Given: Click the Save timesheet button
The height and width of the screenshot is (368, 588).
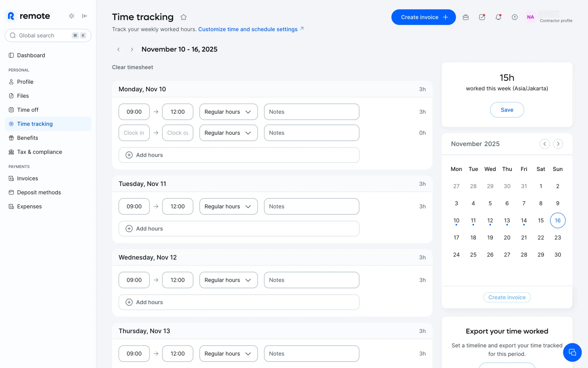Looking at the screenshot, I should (507, 110).
